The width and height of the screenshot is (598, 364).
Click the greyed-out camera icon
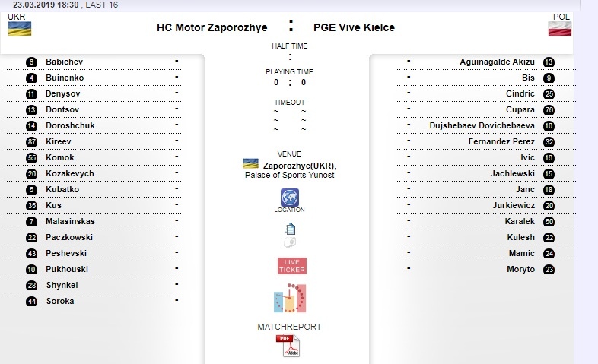(x=290, y=242)
